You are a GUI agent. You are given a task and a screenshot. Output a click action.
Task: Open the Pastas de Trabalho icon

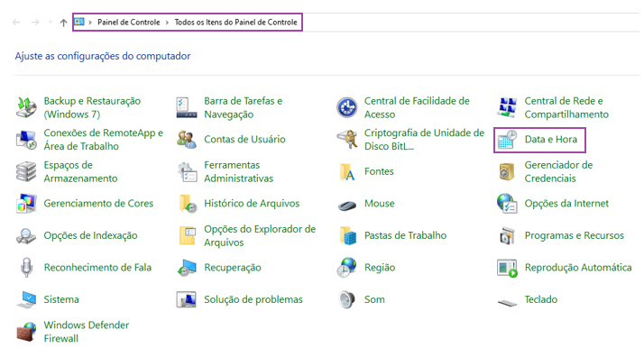coord(348,235)
